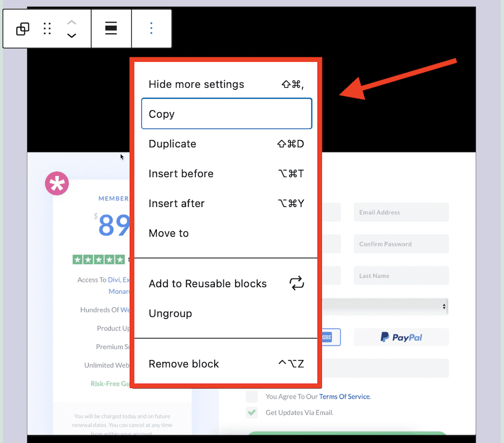Viewport: 504px width, 443px height.
Task: Move block up with the up chevron
Action: click(72, 23)
